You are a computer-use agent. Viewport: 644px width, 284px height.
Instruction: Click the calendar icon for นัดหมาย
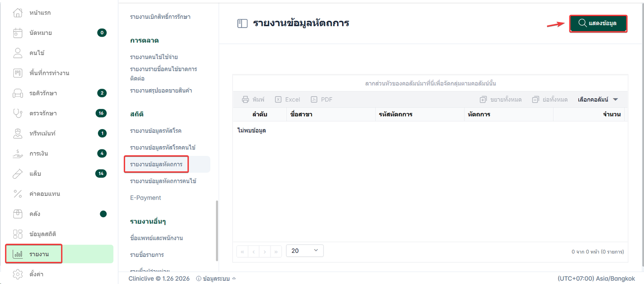[18, 33]
